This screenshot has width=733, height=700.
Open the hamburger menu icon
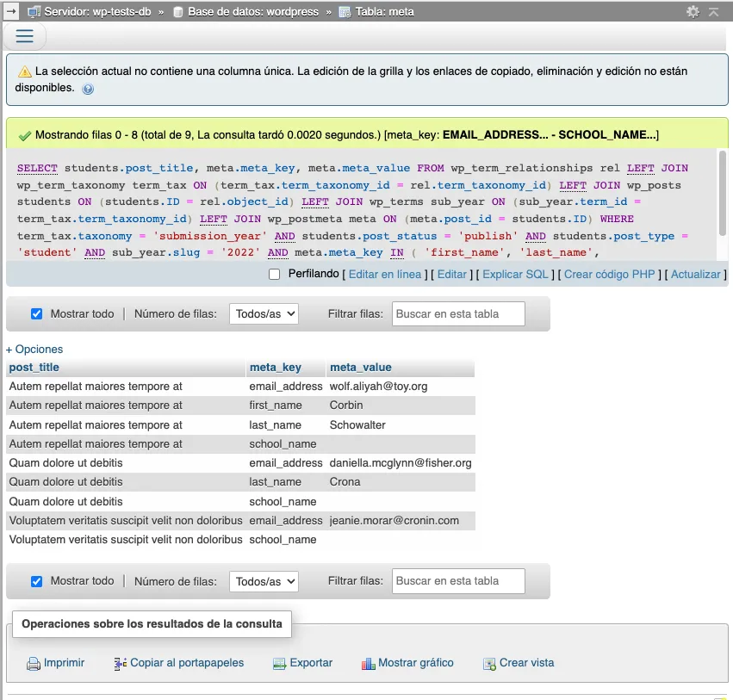(24, 36)
